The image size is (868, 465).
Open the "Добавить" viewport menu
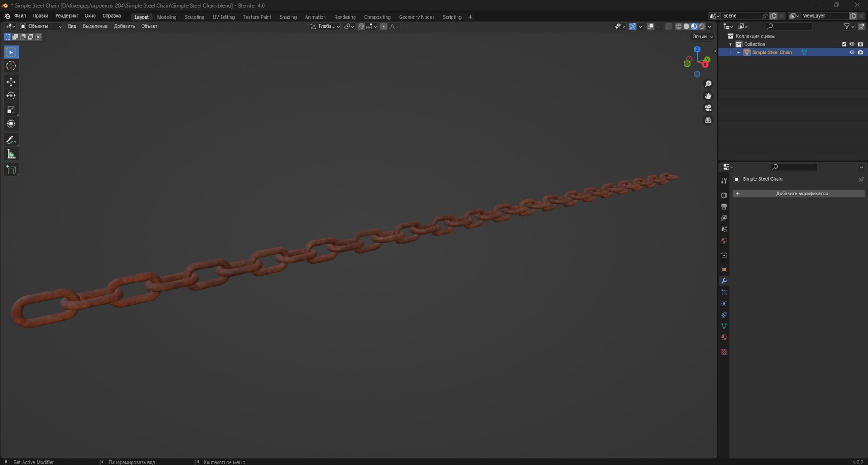point(124,26)
